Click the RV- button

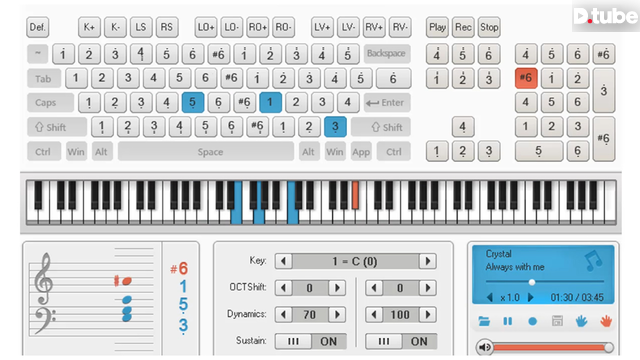[x=400, y=27]
